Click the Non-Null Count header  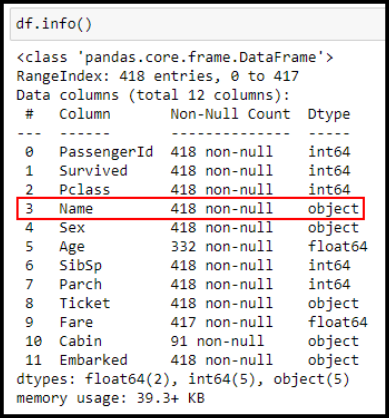pyautogui.click(x=230, y=114)
